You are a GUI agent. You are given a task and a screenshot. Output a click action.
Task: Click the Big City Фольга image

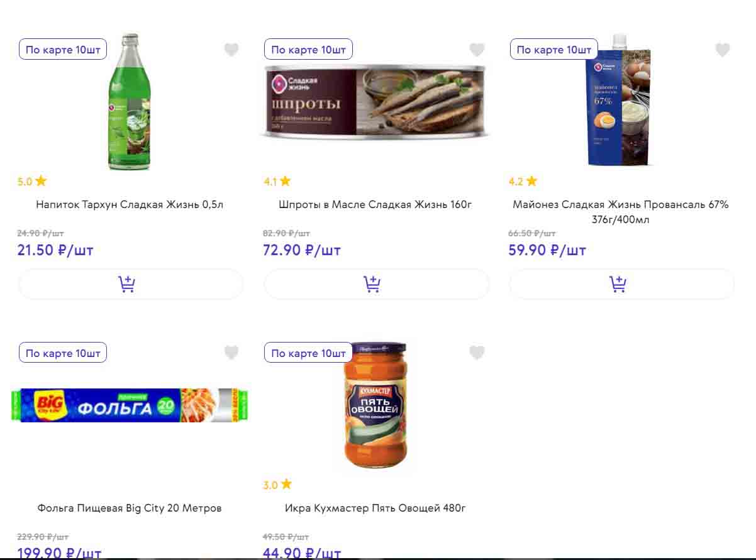pos(130,405)
